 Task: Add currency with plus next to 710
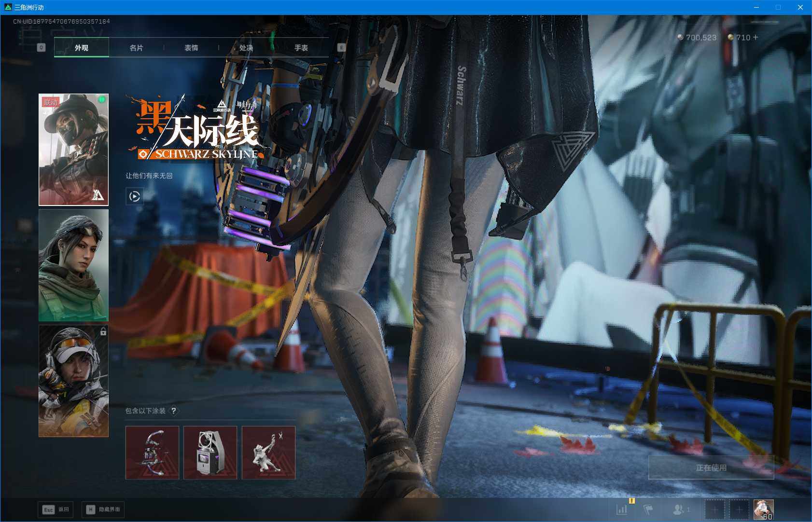pos(756,37)
